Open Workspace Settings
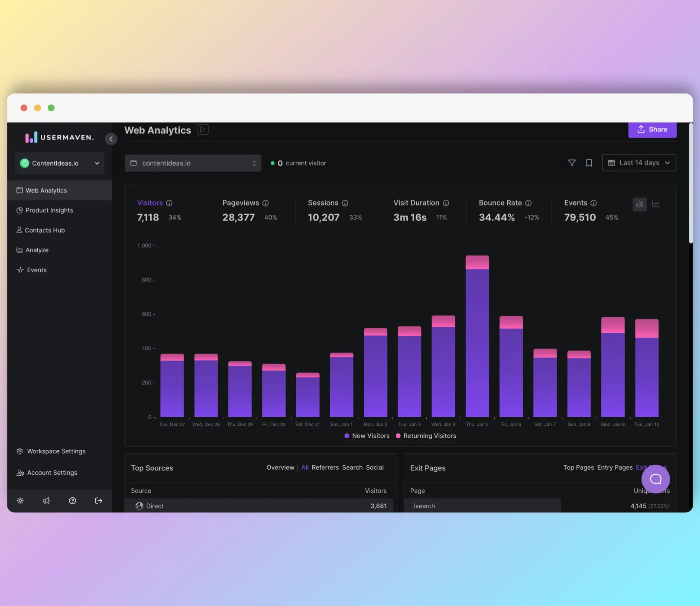The width and height of the screenshot is (700, 606). pos(51,451)
